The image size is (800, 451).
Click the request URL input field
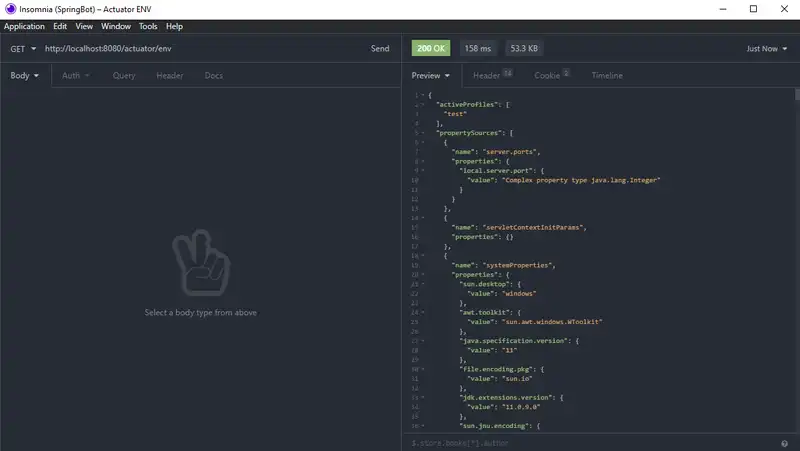coord(200,48)
